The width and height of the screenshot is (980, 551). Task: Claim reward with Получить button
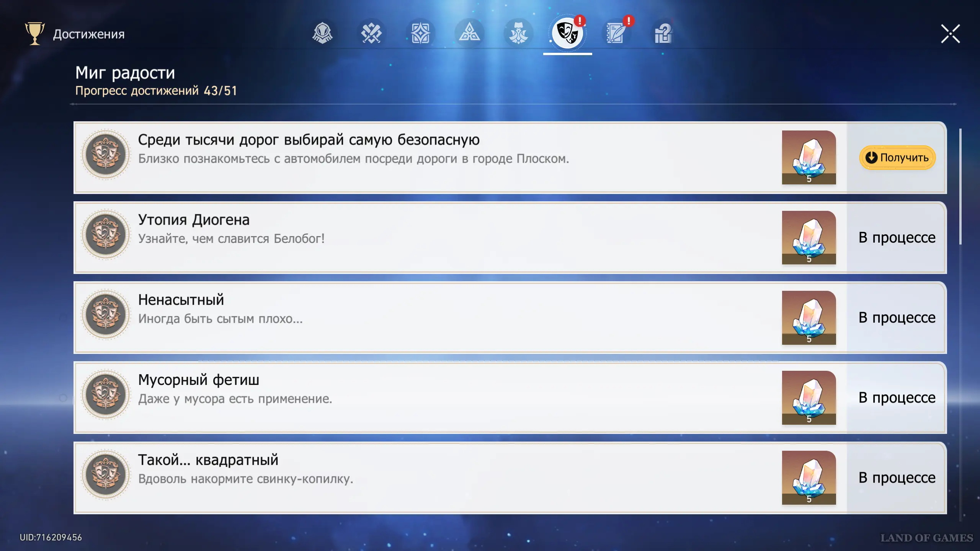pyautogui.click(x=897, y=158)
